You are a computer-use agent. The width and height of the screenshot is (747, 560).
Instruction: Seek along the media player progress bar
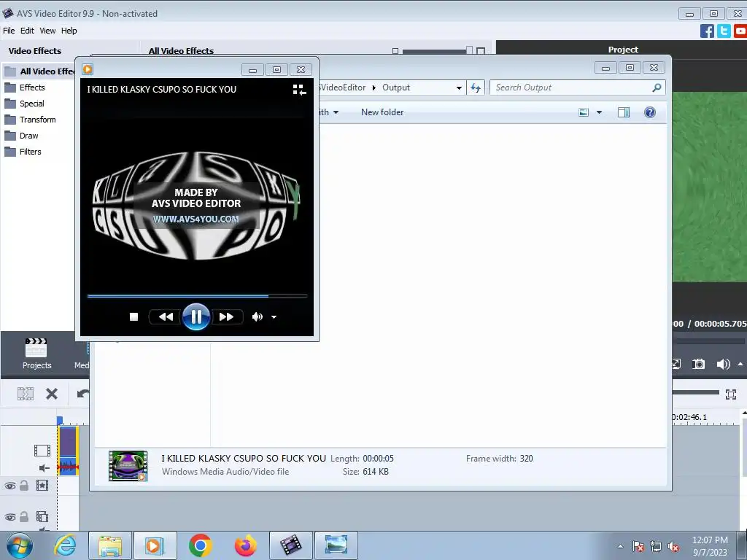(x=197, y=296)
